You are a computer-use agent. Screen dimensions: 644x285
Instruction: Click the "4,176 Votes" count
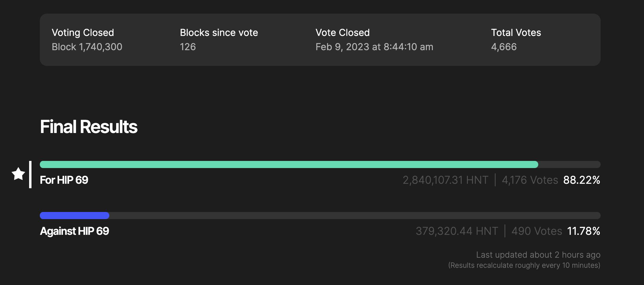click(530, 180)
